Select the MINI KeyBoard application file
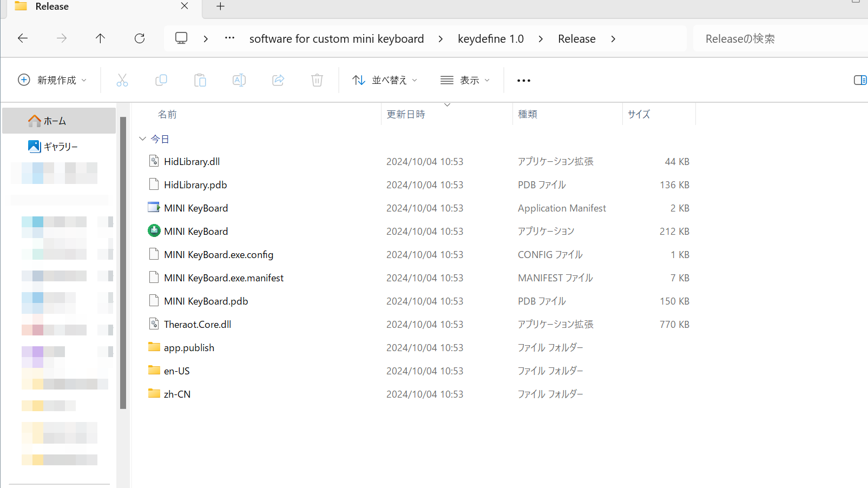Screen dimensions: 868x488 pos(196,232)
